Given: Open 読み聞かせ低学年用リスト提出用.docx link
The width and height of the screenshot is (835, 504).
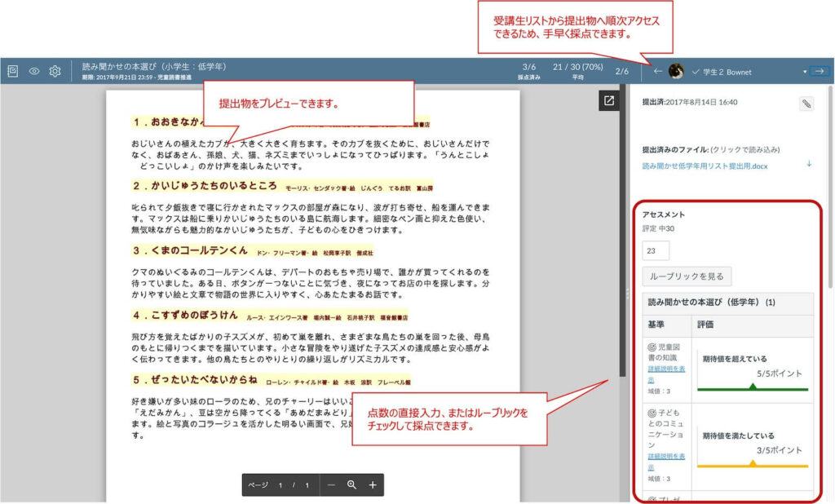Looking at the screenshot, I should [705, 166].
